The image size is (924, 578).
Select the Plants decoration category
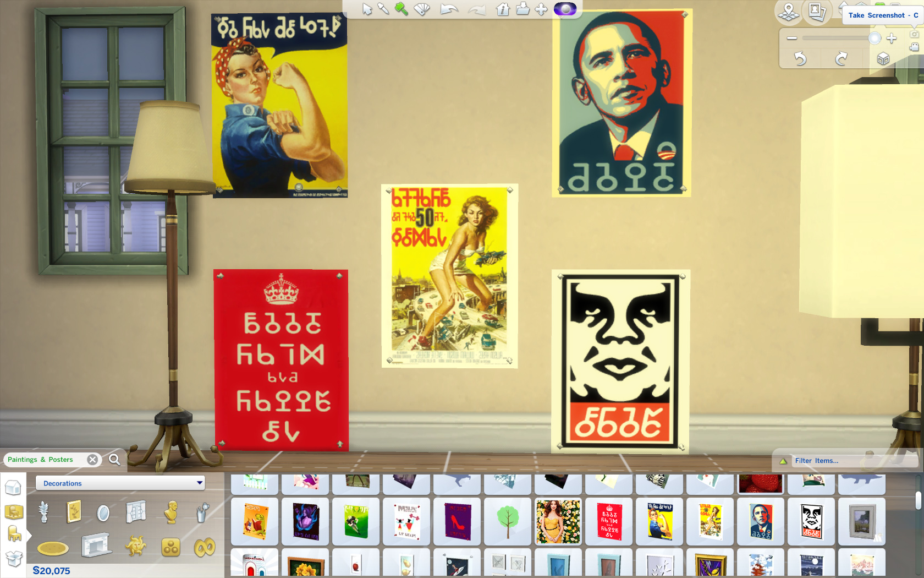click(44, 512)
